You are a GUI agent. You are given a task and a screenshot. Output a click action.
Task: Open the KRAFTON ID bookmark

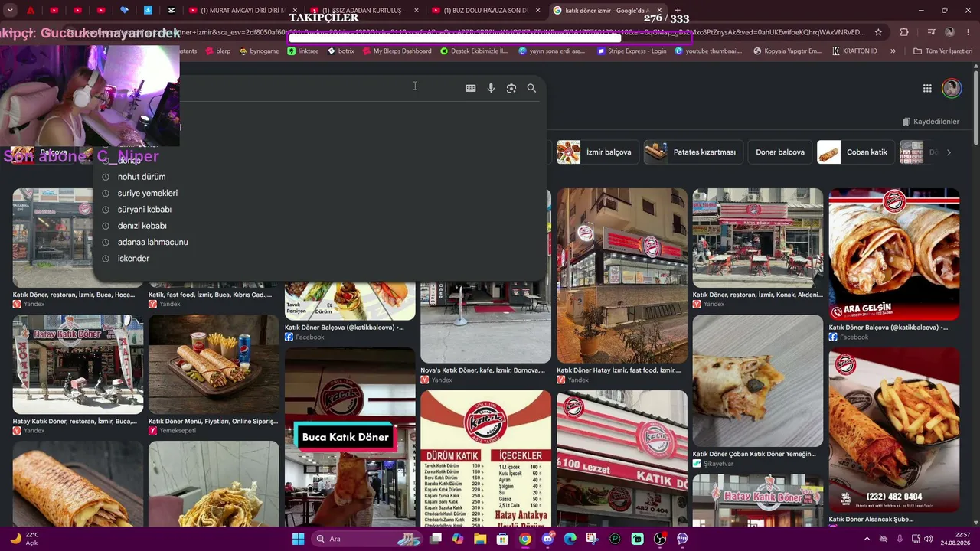click(x=854, y=51)
